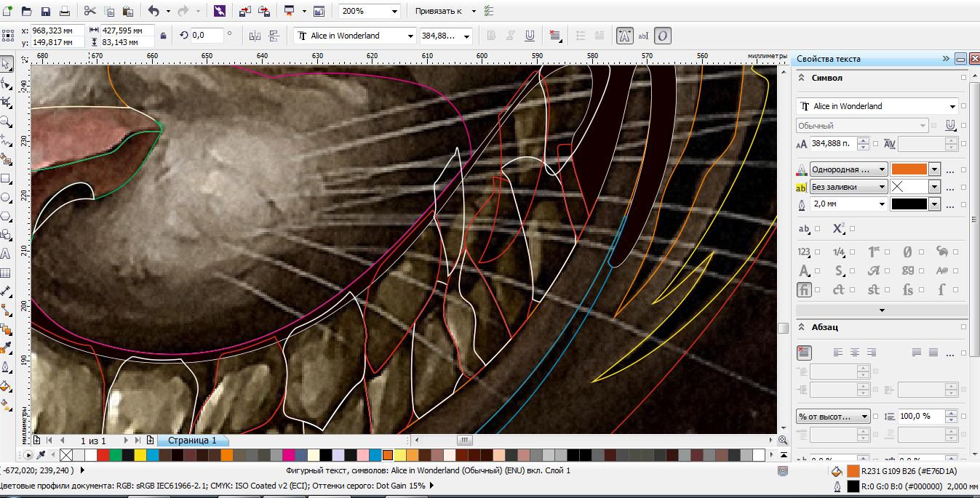
Task: Select the Zoom magnifier tool in toolbox
Action: [6, 121]
